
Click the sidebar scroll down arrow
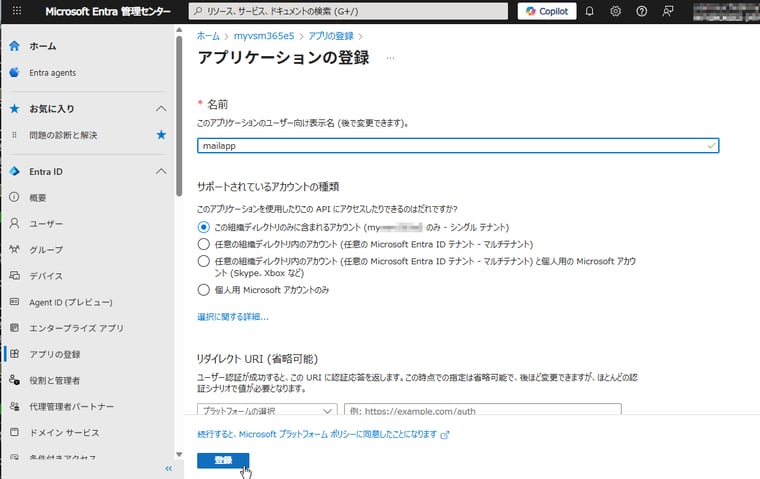pos(179,455)
